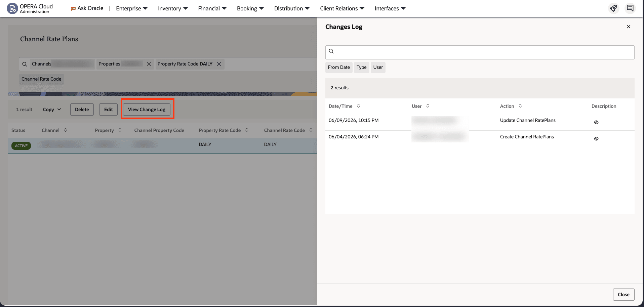Remove Property Rate Code DAILY filter

(x=219, y=64)
